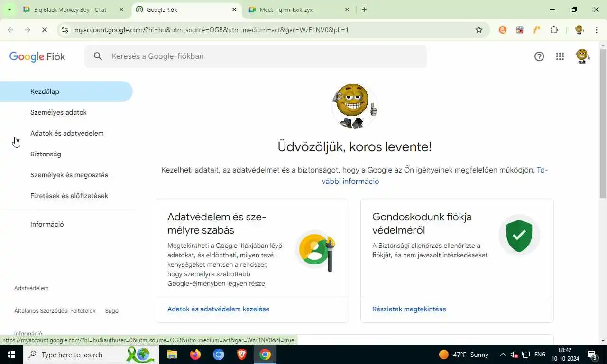
Task: Click the Adatvédelem footer link
Action: click(x=31, y=288)
